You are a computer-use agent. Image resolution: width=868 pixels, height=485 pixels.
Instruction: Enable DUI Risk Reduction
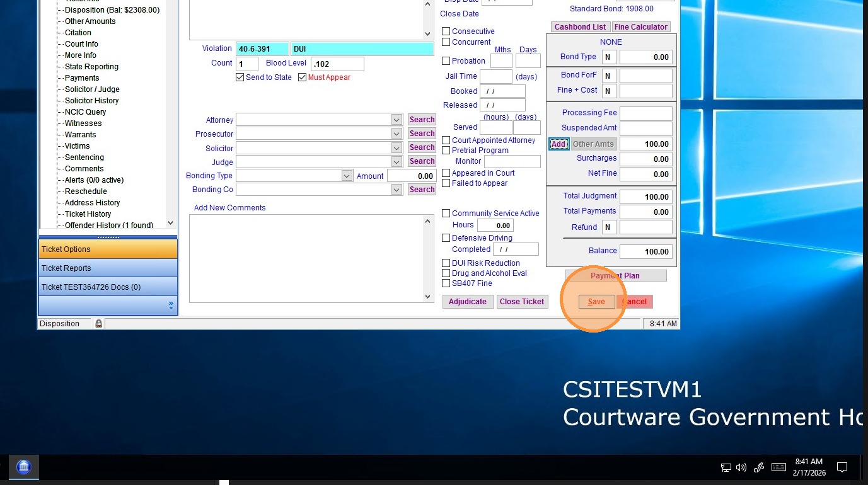[x=446, y=263]
